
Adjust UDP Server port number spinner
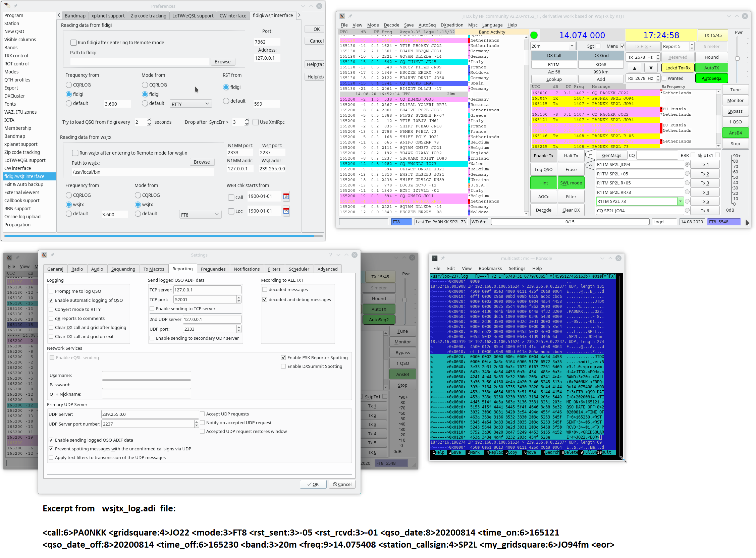[196, 424]
